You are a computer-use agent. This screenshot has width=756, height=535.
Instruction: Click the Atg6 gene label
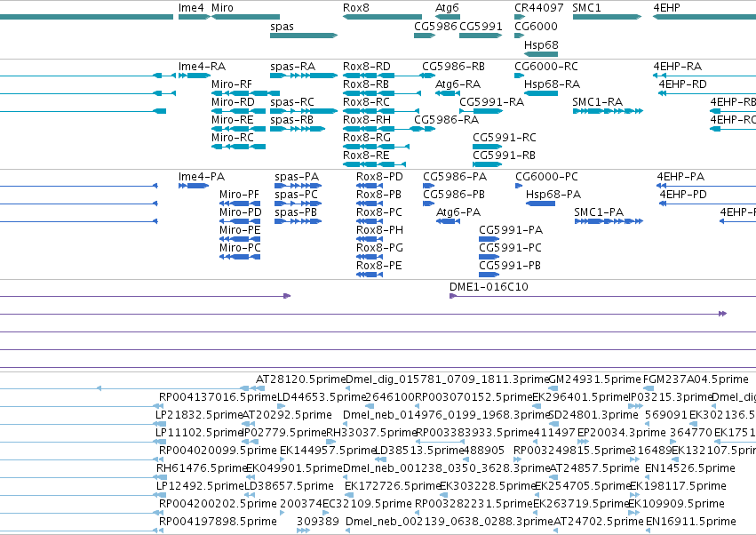pos(448,8)
